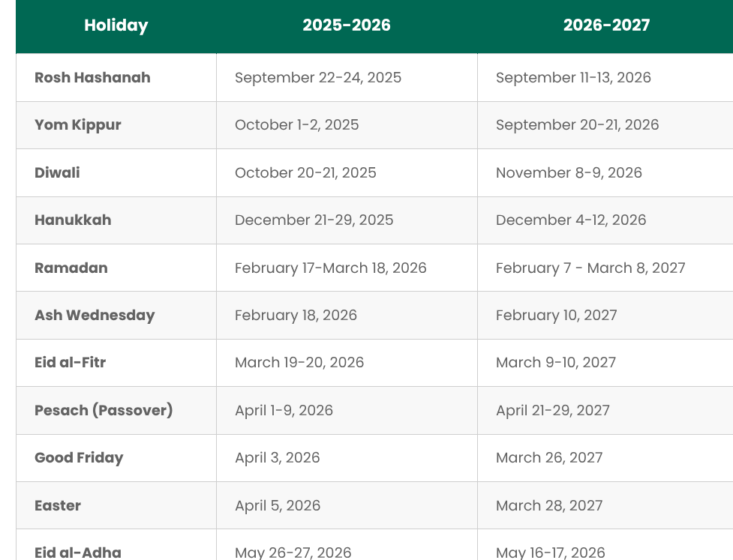
Task: Select the April 21-29, 2027 date cell
Action: point(552,410)
